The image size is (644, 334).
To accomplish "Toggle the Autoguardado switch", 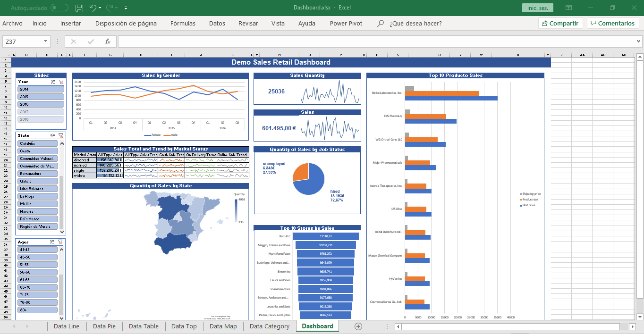I will 59,8.
